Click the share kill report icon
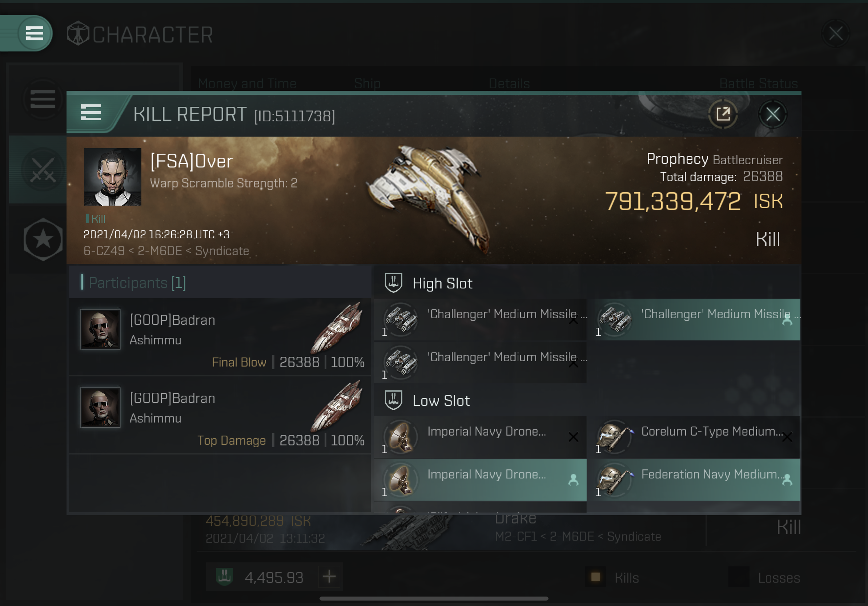Image resolution: width=868 pixels, height=606 pixels. pyautogui.click(x=723, y=114)
